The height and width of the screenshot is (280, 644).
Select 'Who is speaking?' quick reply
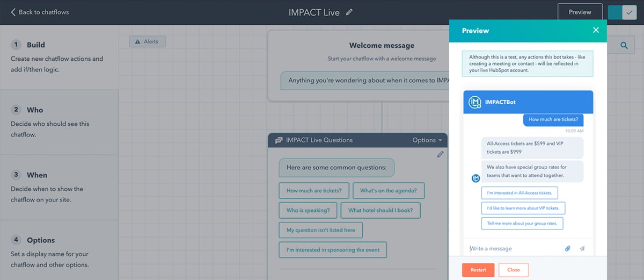308,210
